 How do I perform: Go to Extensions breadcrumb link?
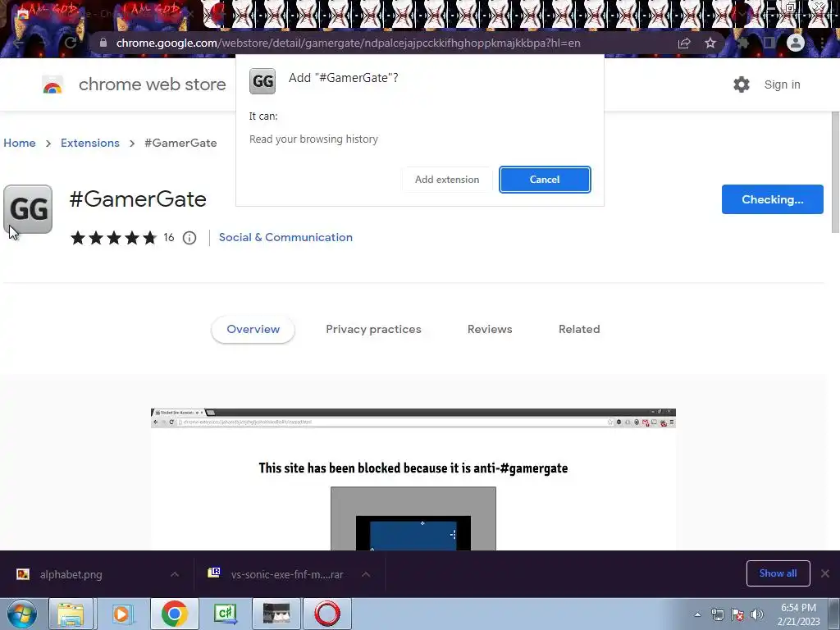click(90, 143)
